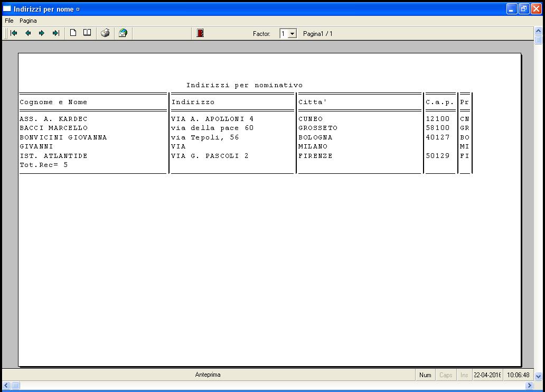Click the horizontal scrollbar left arrow

6,385
